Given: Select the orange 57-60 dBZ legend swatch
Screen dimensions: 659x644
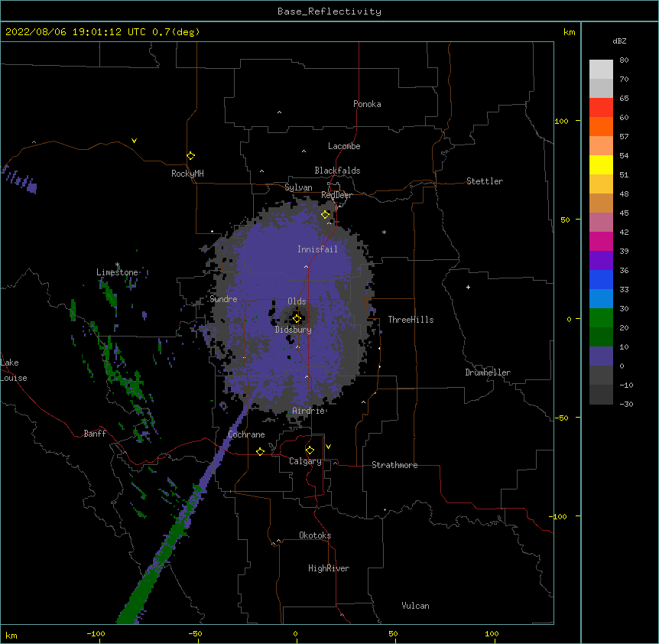Looking at the screenshot, I should point(601,127).
